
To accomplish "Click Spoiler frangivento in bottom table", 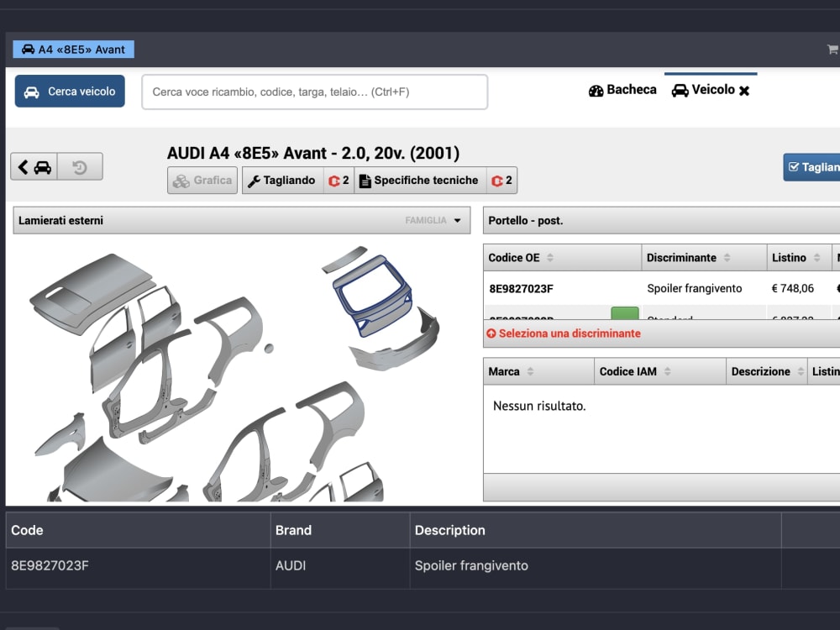I will [471, 565].
